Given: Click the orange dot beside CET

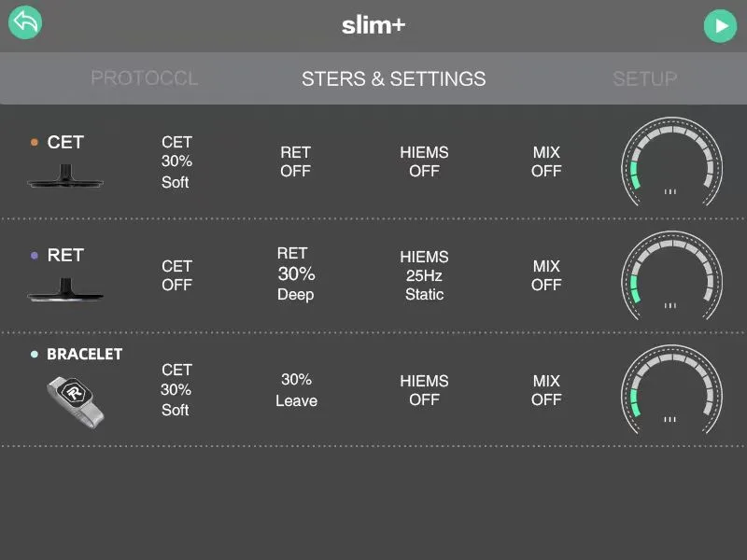Looking at the screenshot, I should (x=35, y=143).
